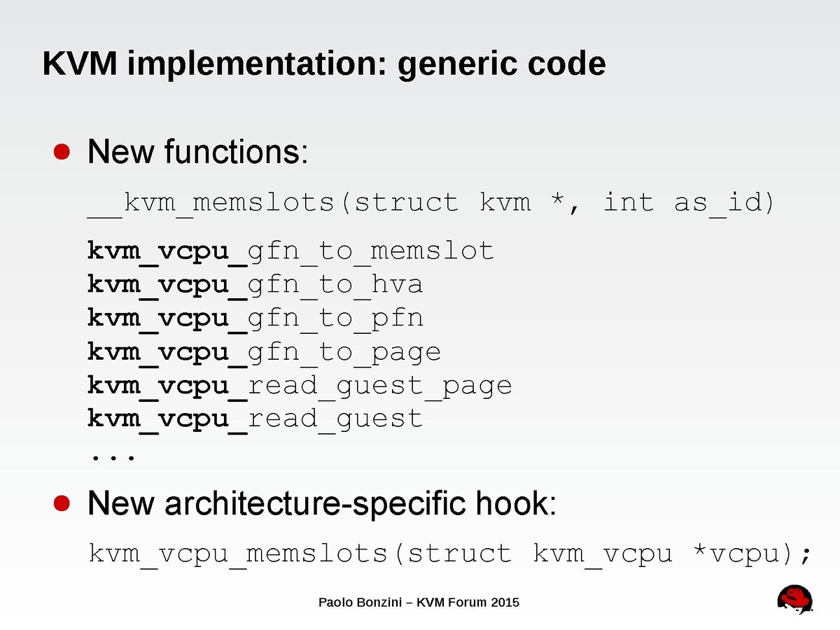840x630 pixels.
Task: Click the KVM Forum 2015 footer text
Action: point(468,602)
